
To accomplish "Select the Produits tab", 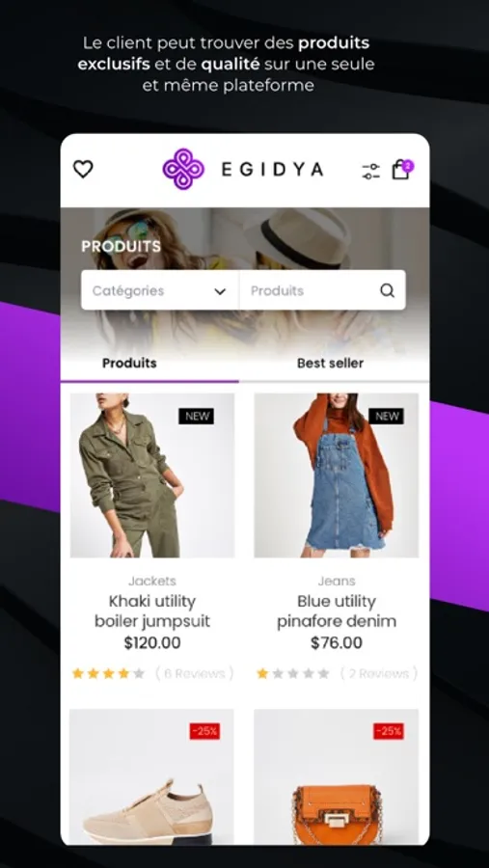I will (x=129, y=364).
